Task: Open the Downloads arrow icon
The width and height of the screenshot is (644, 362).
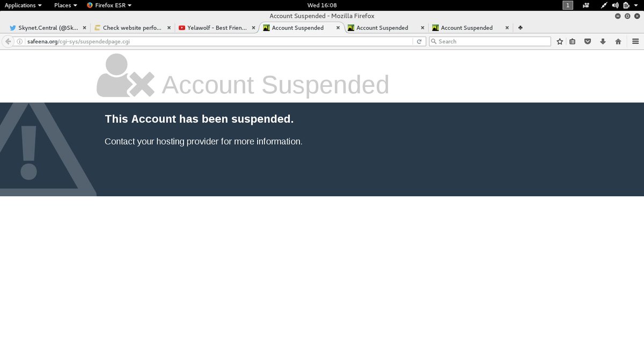Action: [603, 41]
